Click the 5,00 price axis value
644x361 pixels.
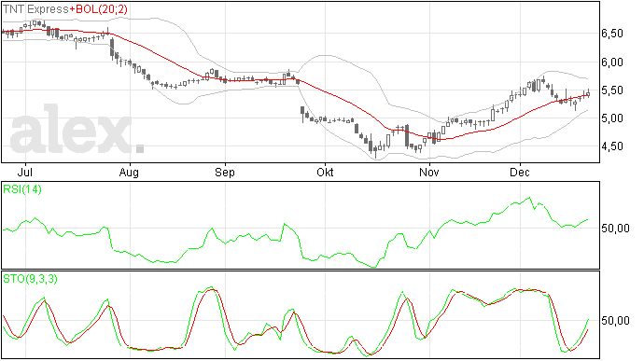[x=612, y=118]
